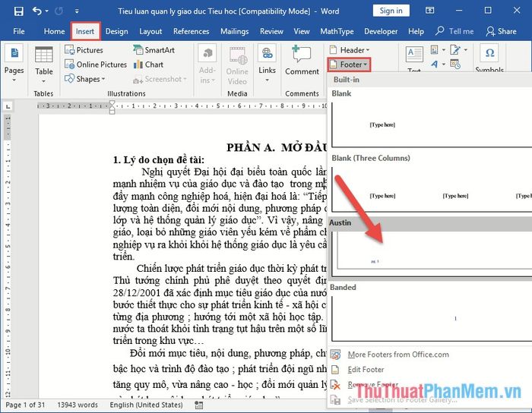Image resolution: width=532 pixels, height=413 pixels.
Task: Click Page 1 of 31 in status bar
Action: click(x=25, y=405)
